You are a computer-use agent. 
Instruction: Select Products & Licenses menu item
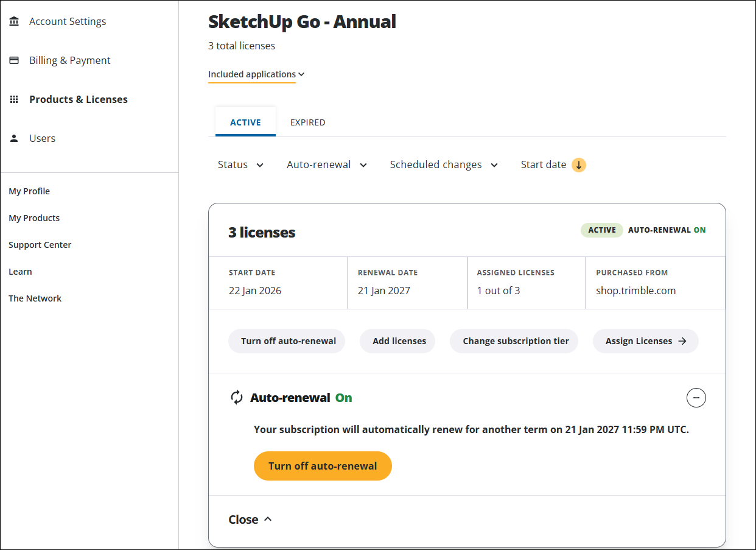click(x=79, y=99)
